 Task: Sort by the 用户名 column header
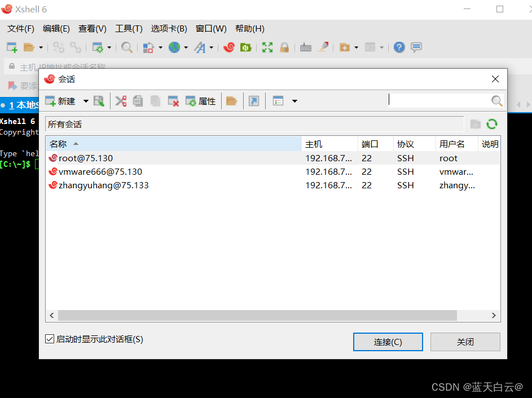(x=456, y=144)
